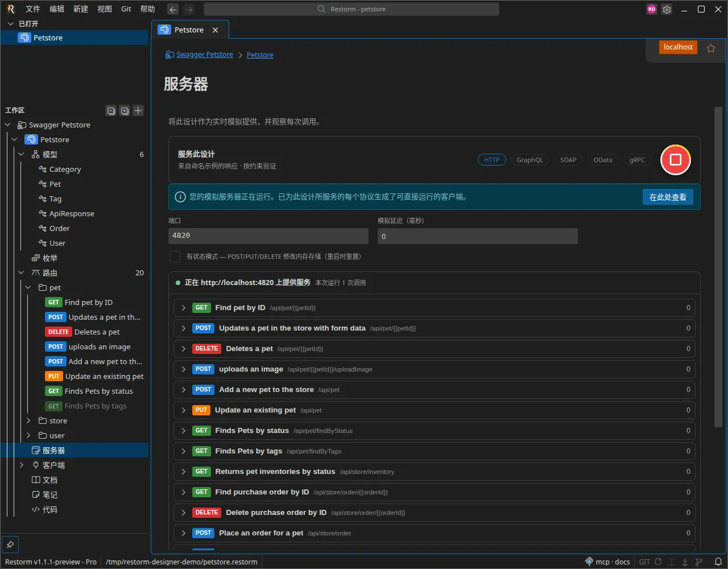Open the 编辑 menu

click(57, 9)
